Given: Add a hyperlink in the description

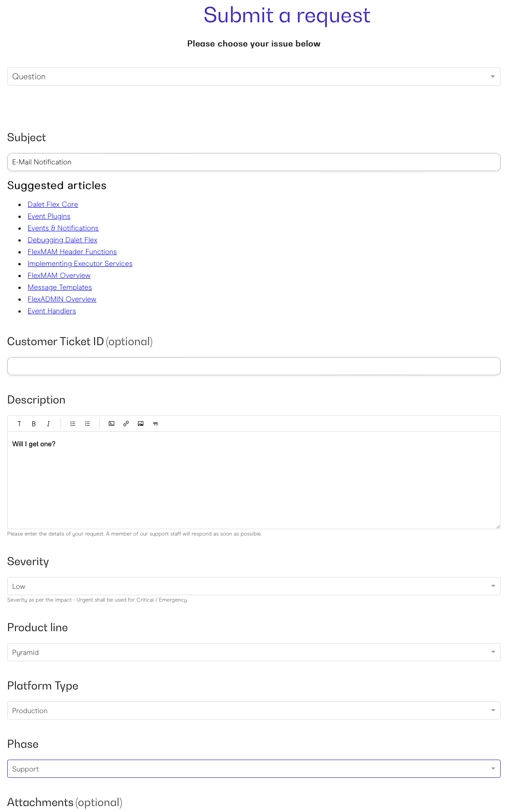Looking at the screenshot, I should (x=126, y=424).
